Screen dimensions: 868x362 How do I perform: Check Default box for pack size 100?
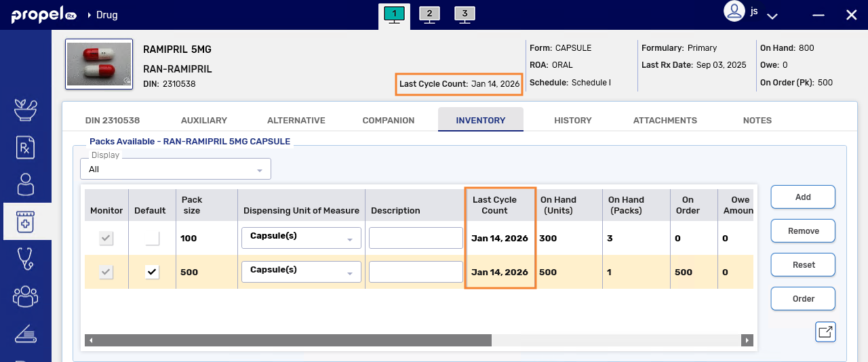point(152,238)
